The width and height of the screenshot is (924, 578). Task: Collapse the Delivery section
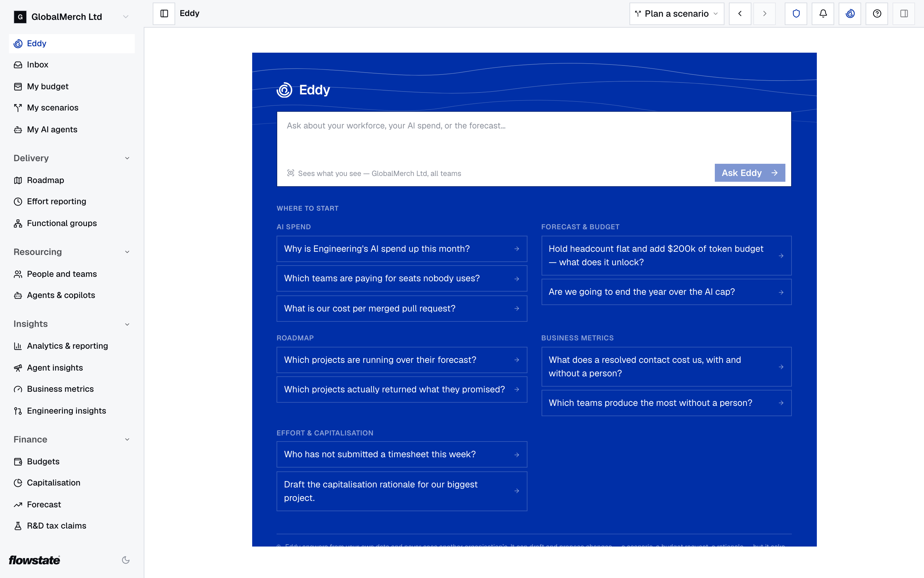click(127, 158)
